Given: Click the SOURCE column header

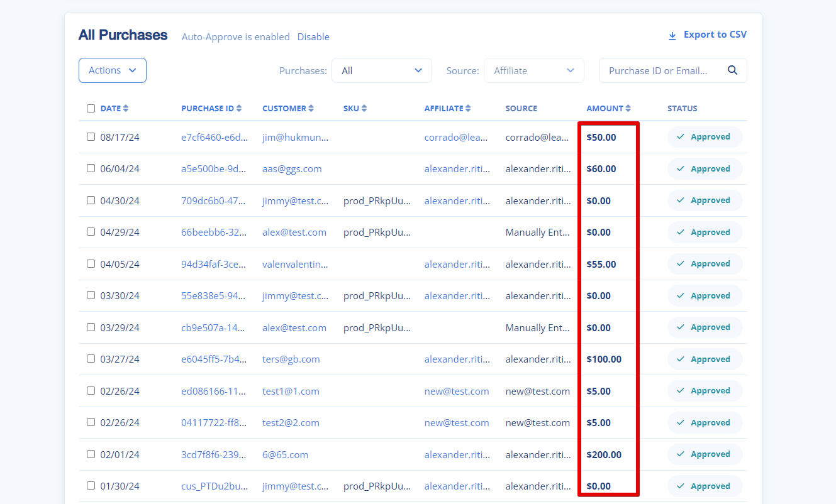Looking at the screenshot, I should point(521,108).
